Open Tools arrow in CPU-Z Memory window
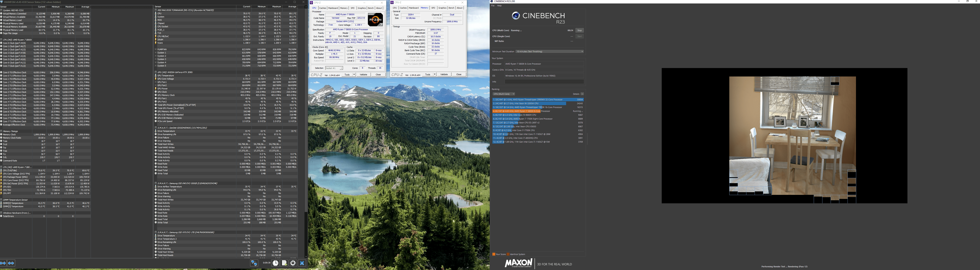The height and width of the screenshot is (270, 980). [x=435, y=75]
